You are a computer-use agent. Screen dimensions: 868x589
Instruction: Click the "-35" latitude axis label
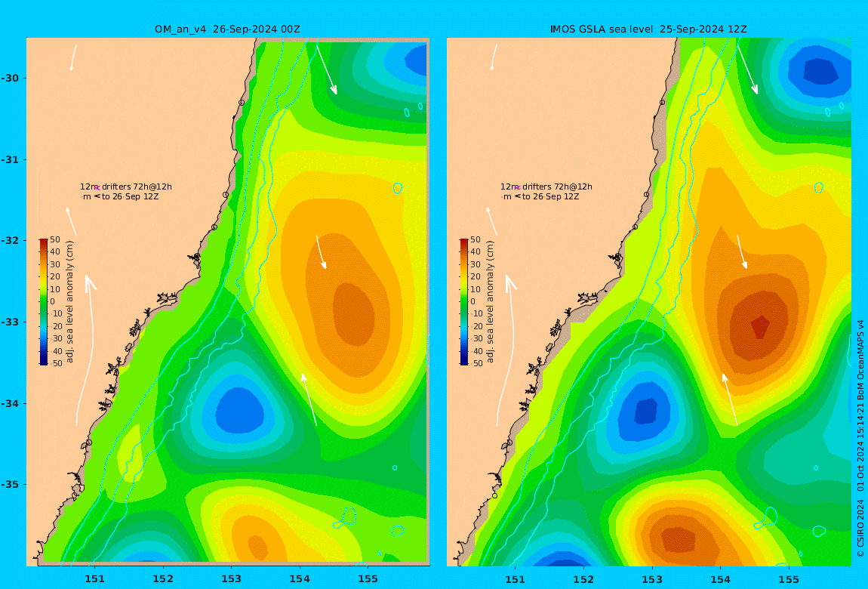(9, 485)
